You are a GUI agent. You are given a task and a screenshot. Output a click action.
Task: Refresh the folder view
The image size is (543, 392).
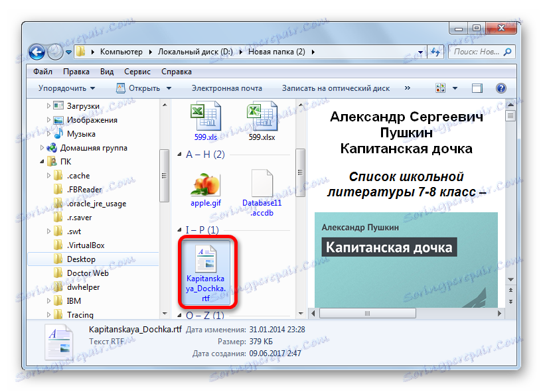pos(435,52)
